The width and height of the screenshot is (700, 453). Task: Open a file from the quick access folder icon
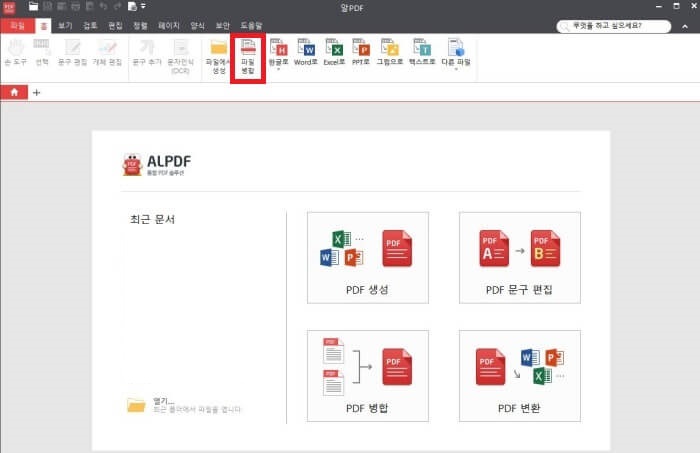pos(33,6)
